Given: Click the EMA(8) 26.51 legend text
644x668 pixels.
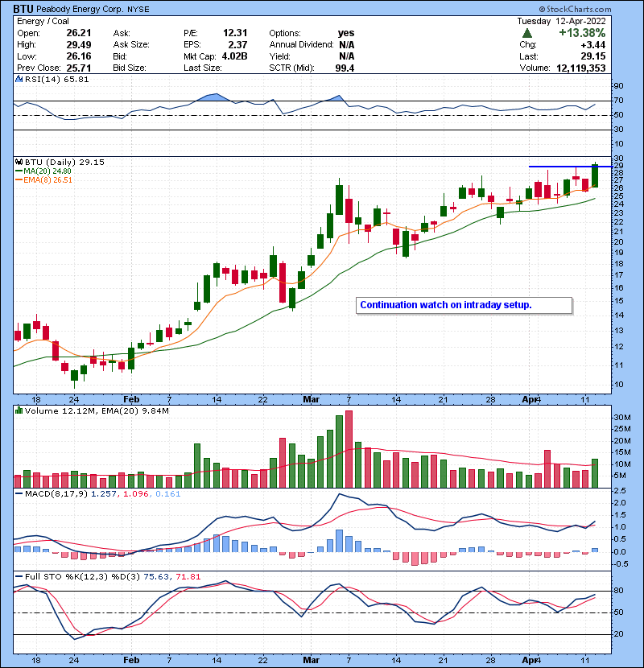Looking at the screenshot, I should pyautogui.click(x=47, y=180).
